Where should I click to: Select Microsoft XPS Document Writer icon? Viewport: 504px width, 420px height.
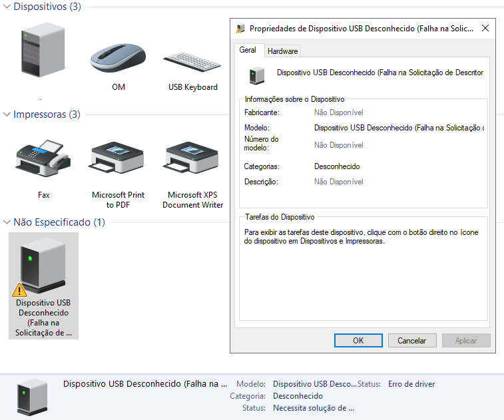pyautogui.click(x=192, y=158)
